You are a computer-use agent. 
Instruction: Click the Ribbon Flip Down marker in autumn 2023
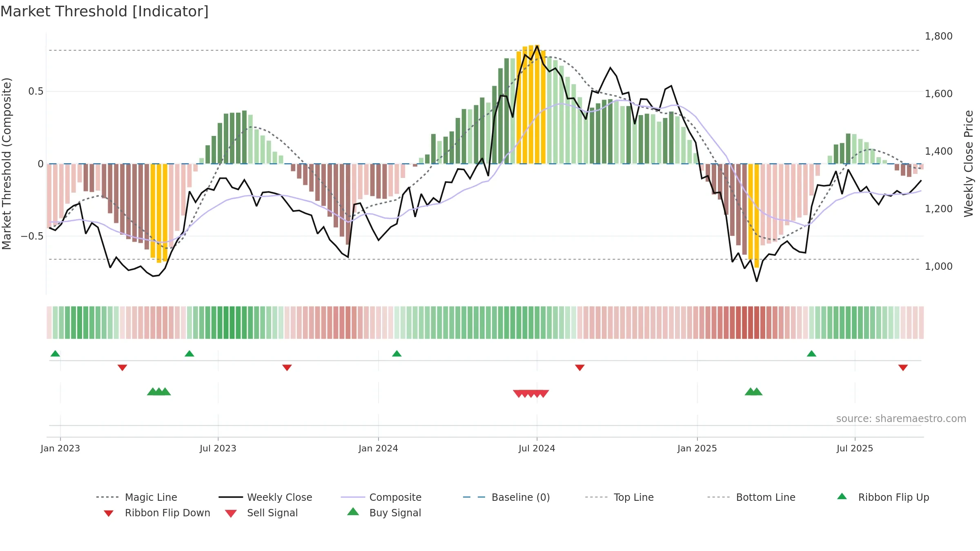287,368
